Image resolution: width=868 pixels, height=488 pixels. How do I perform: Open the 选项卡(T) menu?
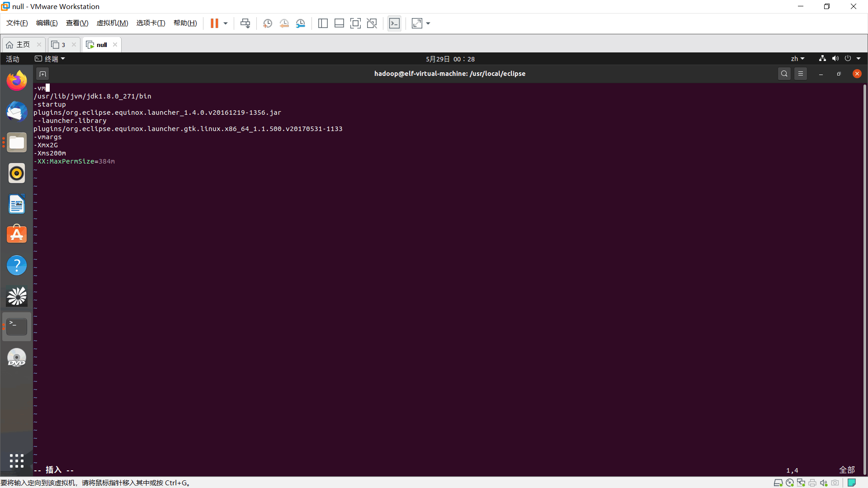(151, 23)
